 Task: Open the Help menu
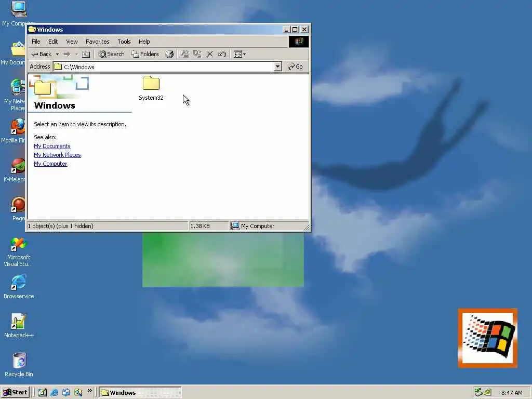tap(144, 42)
